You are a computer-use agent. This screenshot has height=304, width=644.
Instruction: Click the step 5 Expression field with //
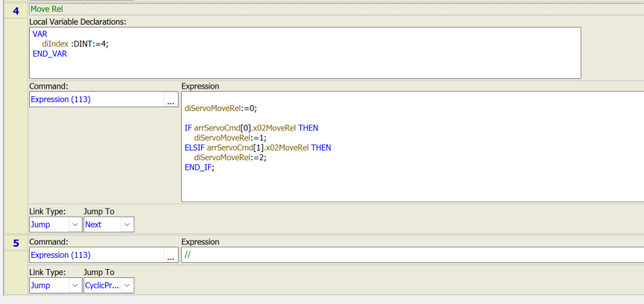pyautogui.click(x=412, y=255)
